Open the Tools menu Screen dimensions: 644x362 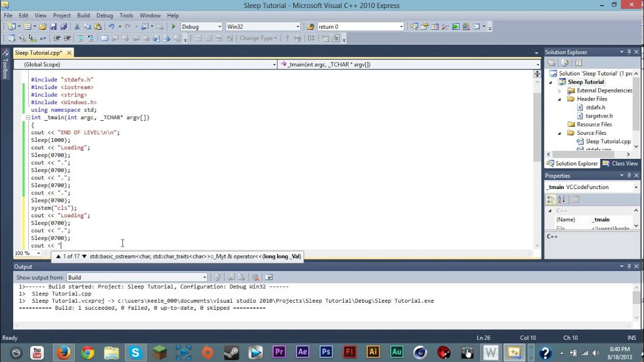pos(126,16)
